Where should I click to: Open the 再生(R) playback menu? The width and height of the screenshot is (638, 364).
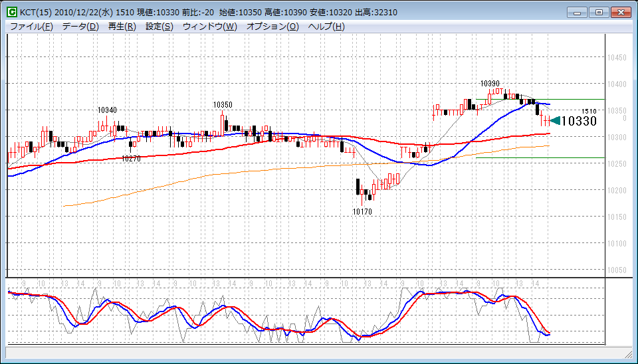[x=122, y=27]
